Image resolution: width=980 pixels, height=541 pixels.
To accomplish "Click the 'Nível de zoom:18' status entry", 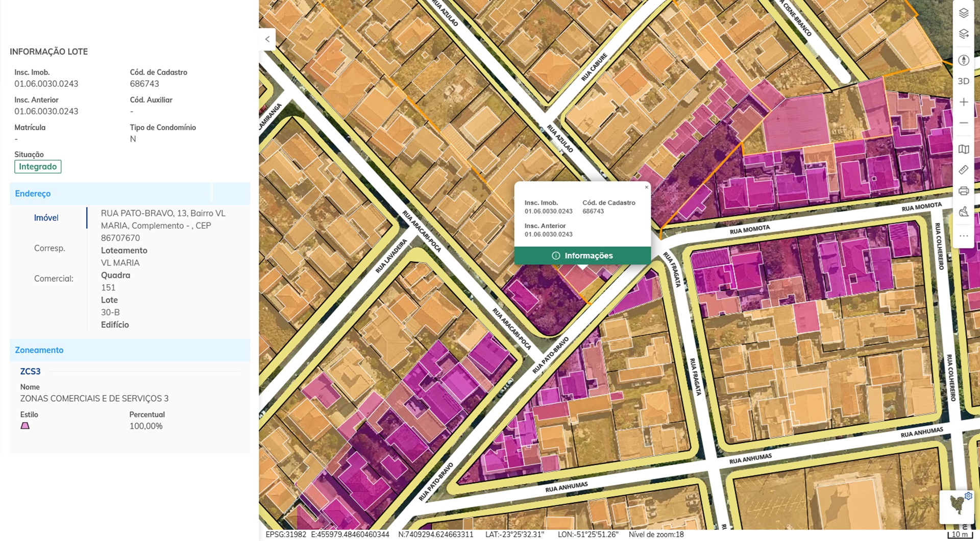I will (656, 535).
